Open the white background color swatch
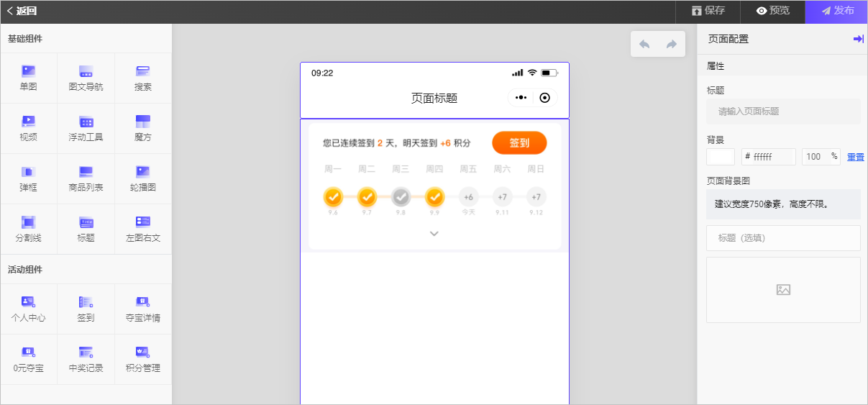The height and width of the screenshot is (405, 868). coord(721,157)
